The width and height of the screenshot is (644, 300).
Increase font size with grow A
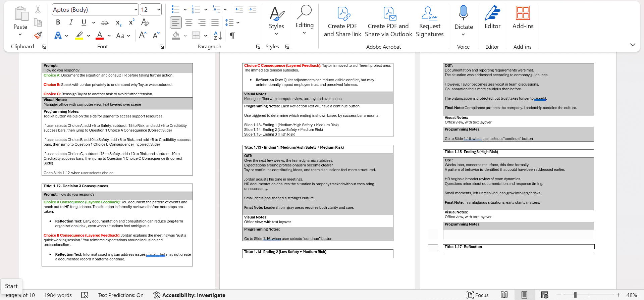(x=143, y=35)
